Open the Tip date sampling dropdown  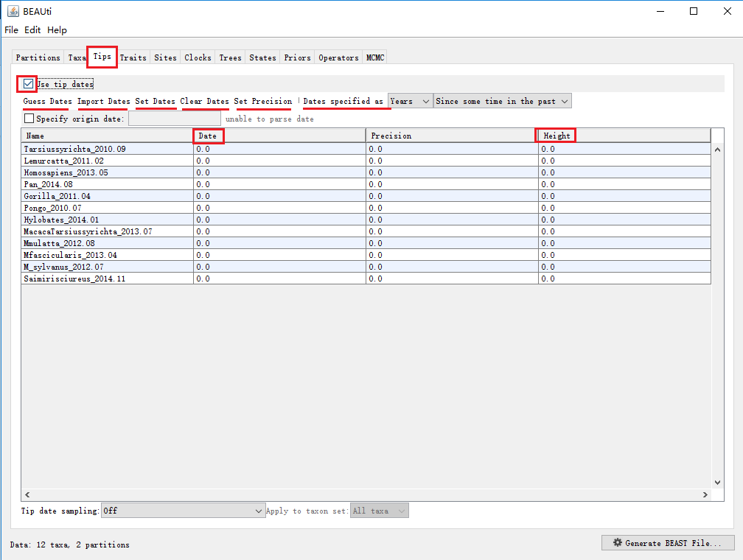(183, 511)
